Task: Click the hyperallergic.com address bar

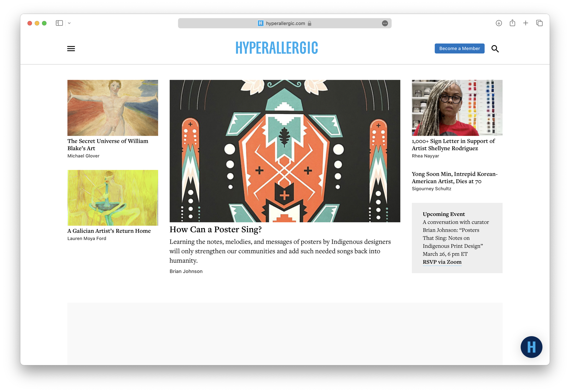Action: 285,23
